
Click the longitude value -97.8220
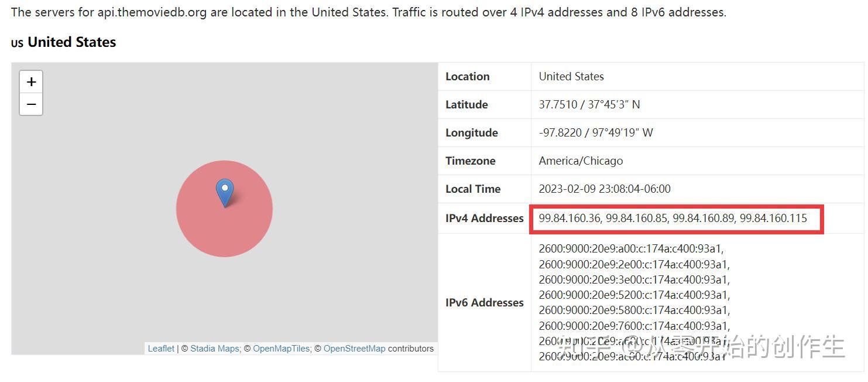click(560, 133)
